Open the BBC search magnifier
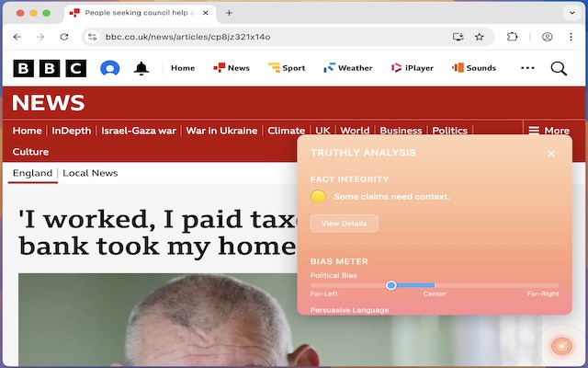 [x=559, y=68]
